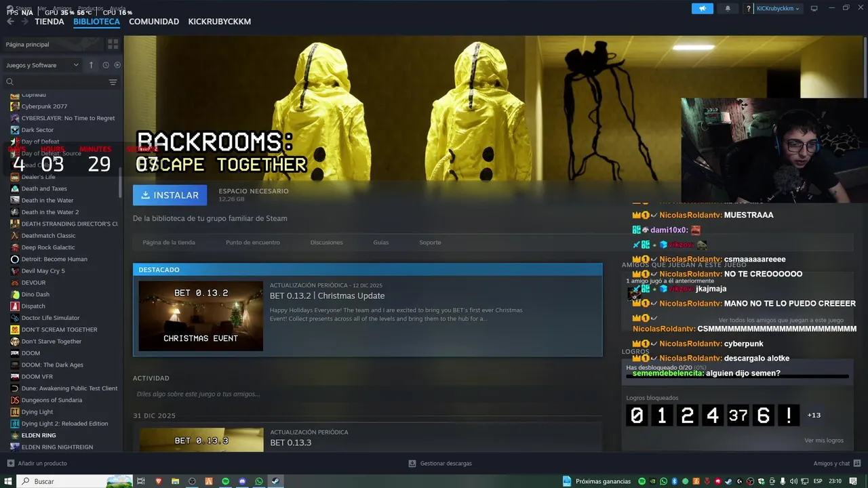Click the Detroit: Become Human icon
The image size is (868, 488).
tap(15, 259)
